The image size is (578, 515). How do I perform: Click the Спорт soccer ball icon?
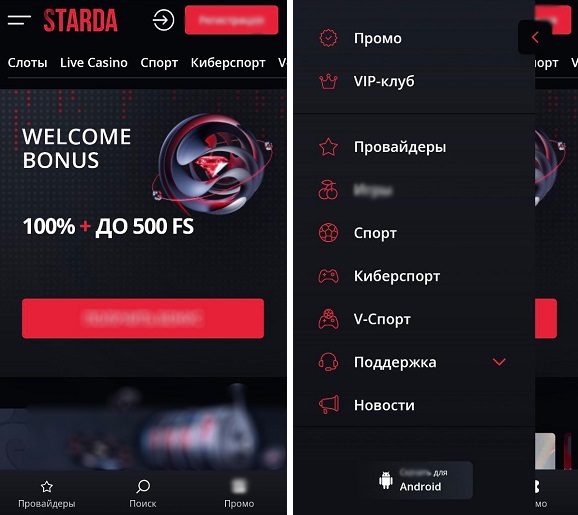pyautogui.click(x=328, y=233)
